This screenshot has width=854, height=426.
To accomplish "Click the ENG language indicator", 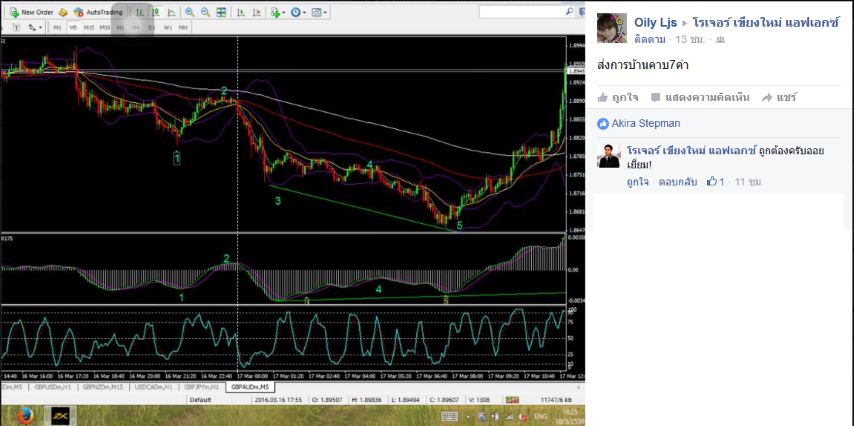I will click(x=540, y=417).
